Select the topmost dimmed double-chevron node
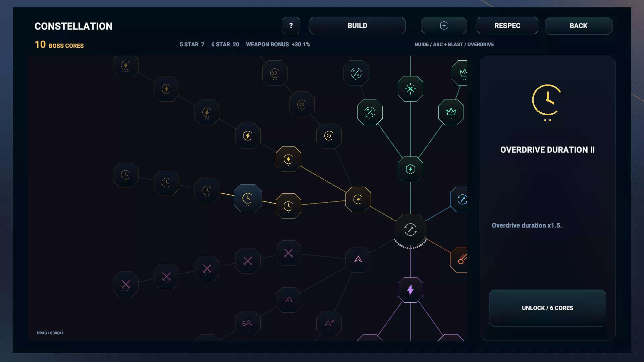This screenshot has height=362, width=644. tap(275, 73)
